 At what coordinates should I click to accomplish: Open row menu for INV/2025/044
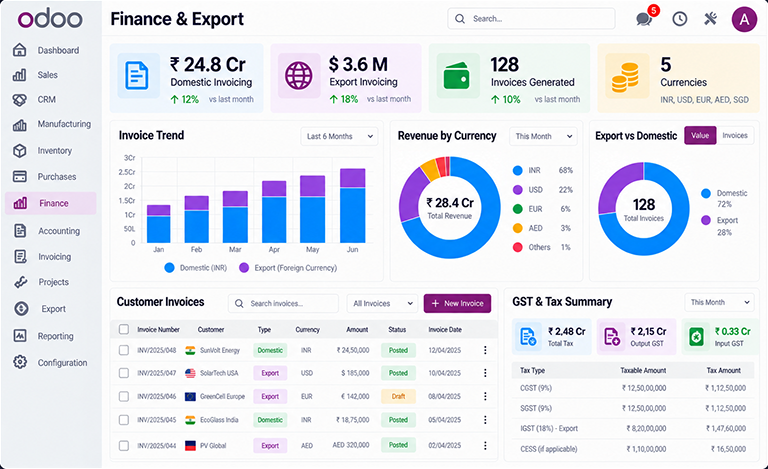485,445
